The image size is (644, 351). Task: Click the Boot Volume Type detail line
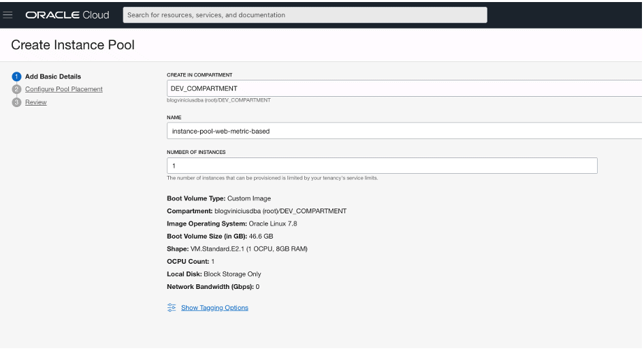point(219,198)
